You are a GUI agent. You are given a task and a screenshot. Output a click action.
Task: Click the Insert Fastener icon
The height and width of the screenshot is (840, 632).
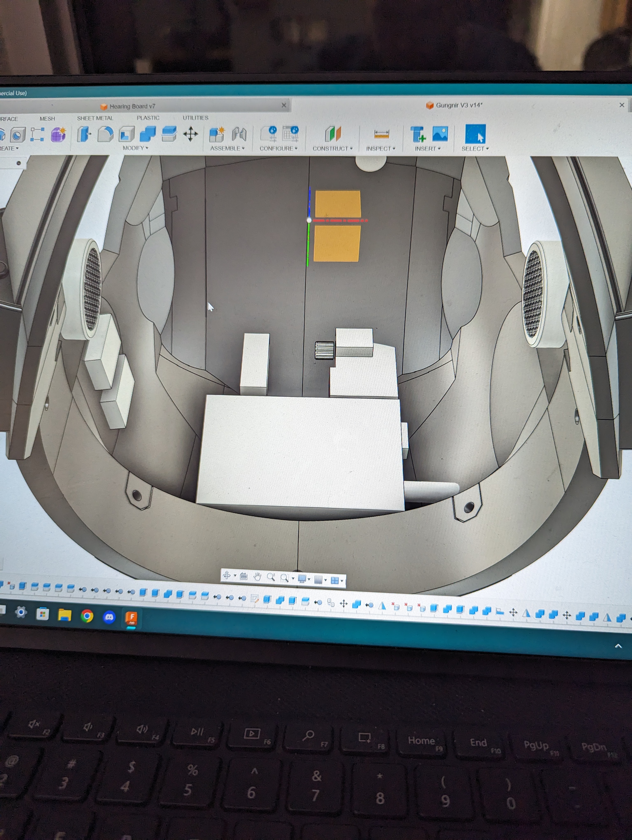[418, 134]
